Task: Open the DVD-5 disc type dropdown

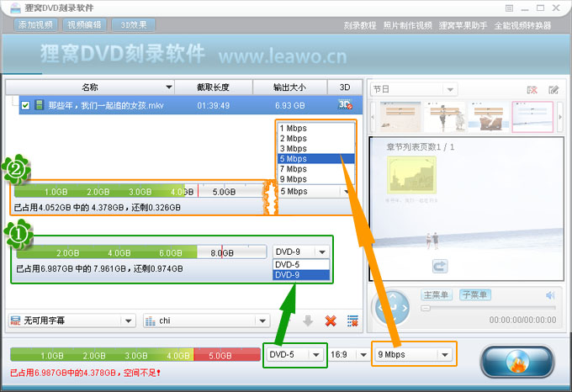Action: 294,355
